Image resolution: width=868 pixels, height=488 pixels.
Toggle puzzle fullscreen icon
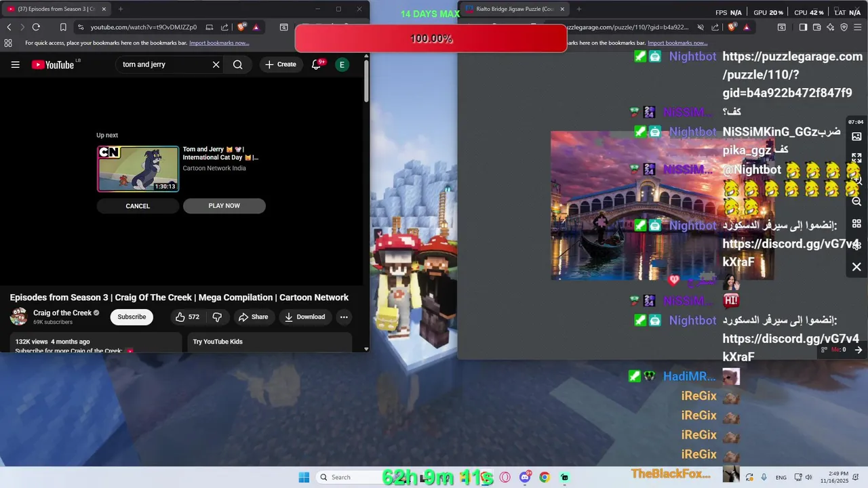coord(856,158)
